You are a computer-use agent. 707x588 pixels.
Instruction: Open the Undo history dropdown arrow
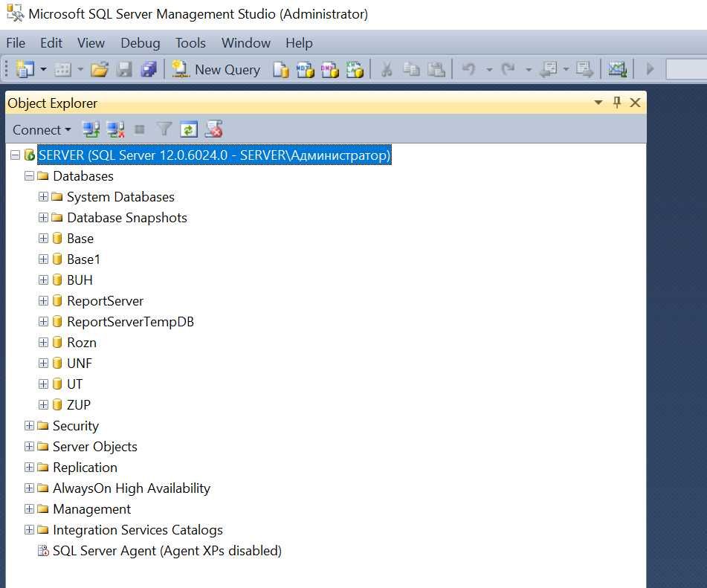click(489, 70)
